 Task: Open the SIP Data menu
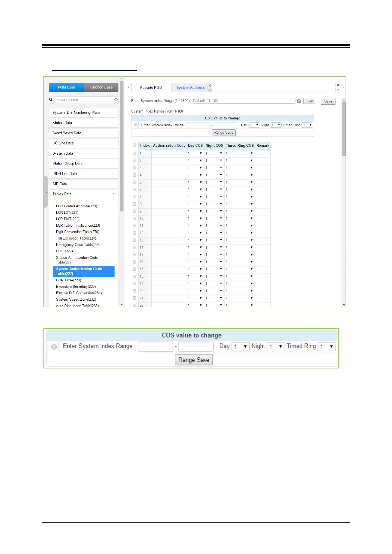(x=84, y=184)
